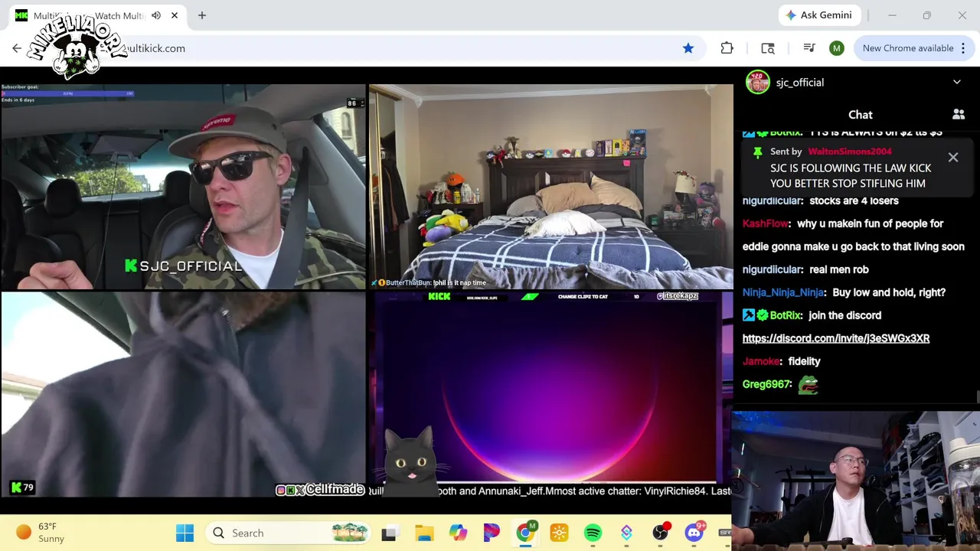Select the gray hoodie stream video
Image resolution: width=980 pixels, height=551 pixels.
183,395
